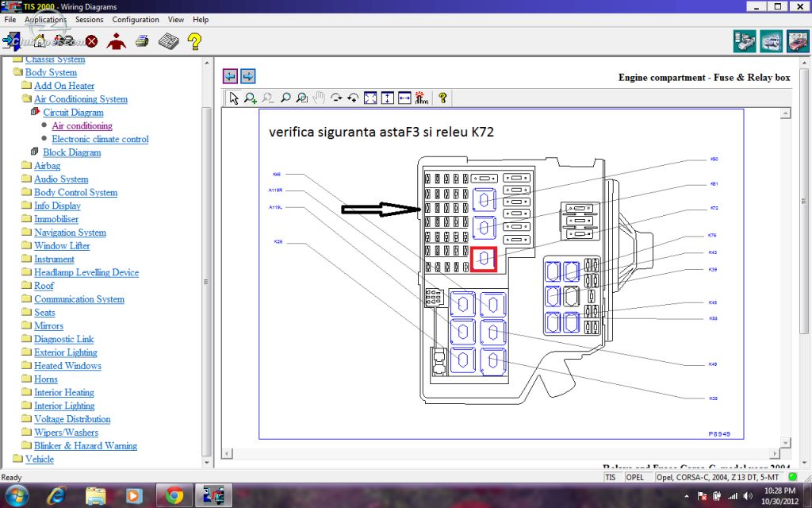
Task: Open Internet Explorer from the taskbar
Action: pyautogui.click(x=56, y=495)
